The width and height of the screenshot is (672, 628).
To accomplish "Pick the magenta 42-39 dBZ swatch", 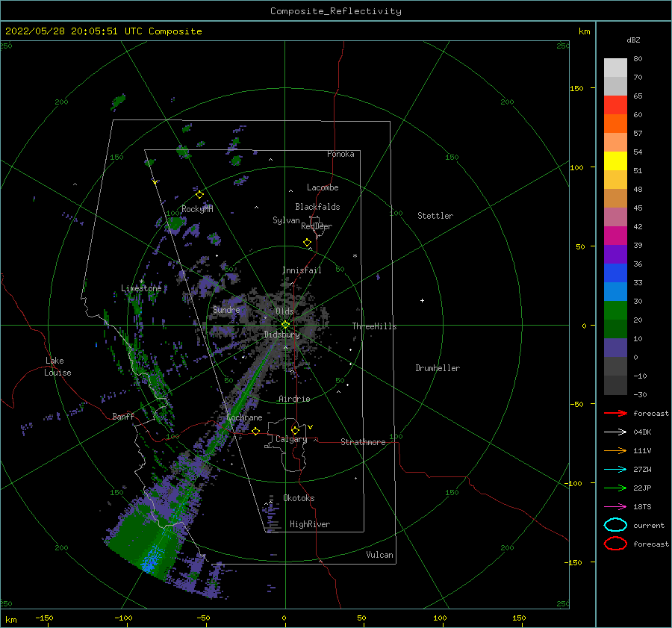I will pos(615,235).
